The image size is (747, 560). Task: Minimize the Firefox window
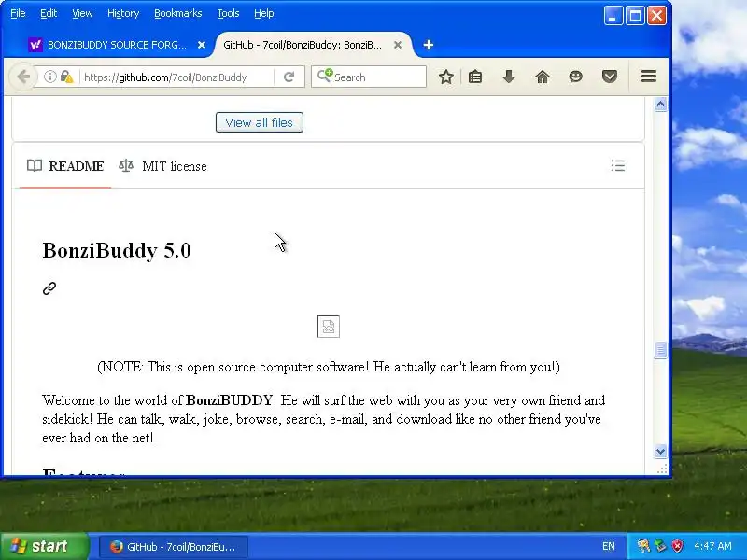point(613,16)
